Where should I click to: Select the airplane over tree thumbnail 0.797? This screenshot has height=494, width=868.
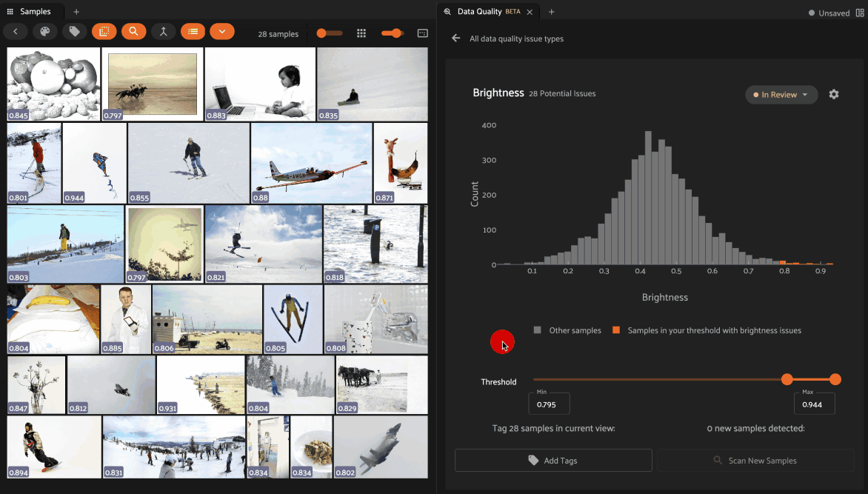(165, 244)
